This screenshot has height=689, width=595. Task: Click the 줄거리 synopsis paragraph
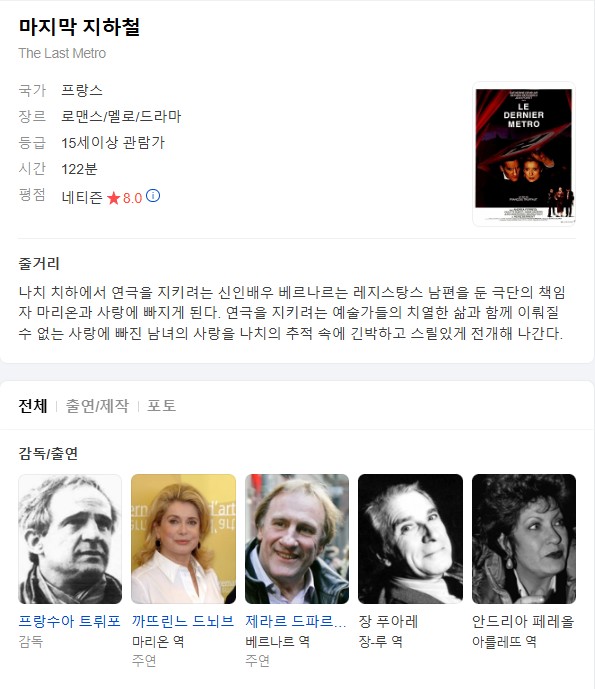[x=292, y=312]
